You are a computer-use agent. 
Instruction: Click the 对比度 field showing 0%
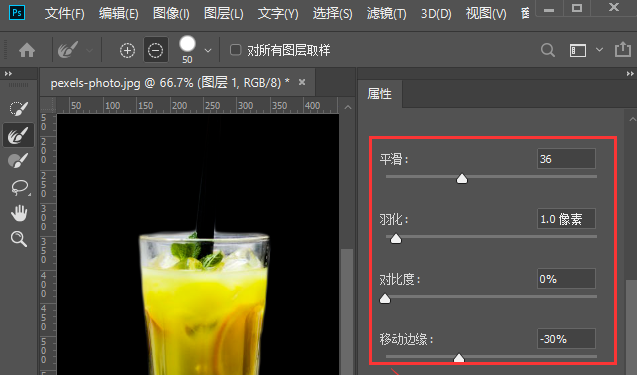[566, 279]
